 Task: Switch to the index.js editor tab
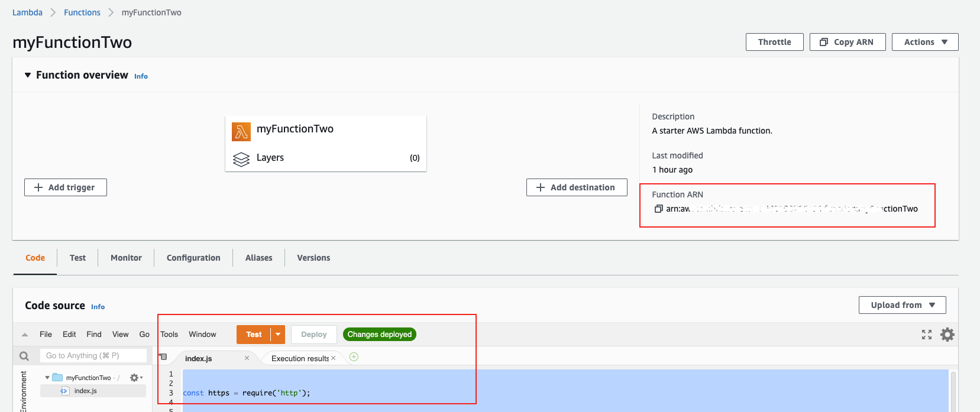(199, 359)
